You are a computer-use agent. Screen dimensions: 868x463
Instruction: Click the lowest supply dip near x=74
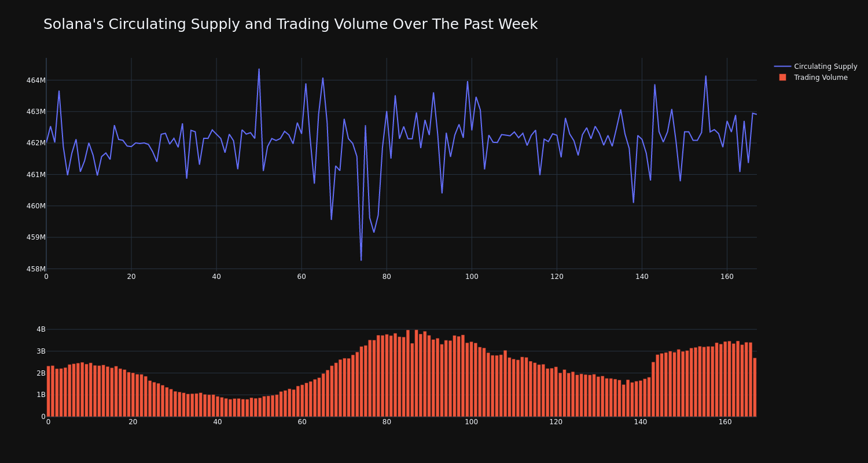point(361,260)
